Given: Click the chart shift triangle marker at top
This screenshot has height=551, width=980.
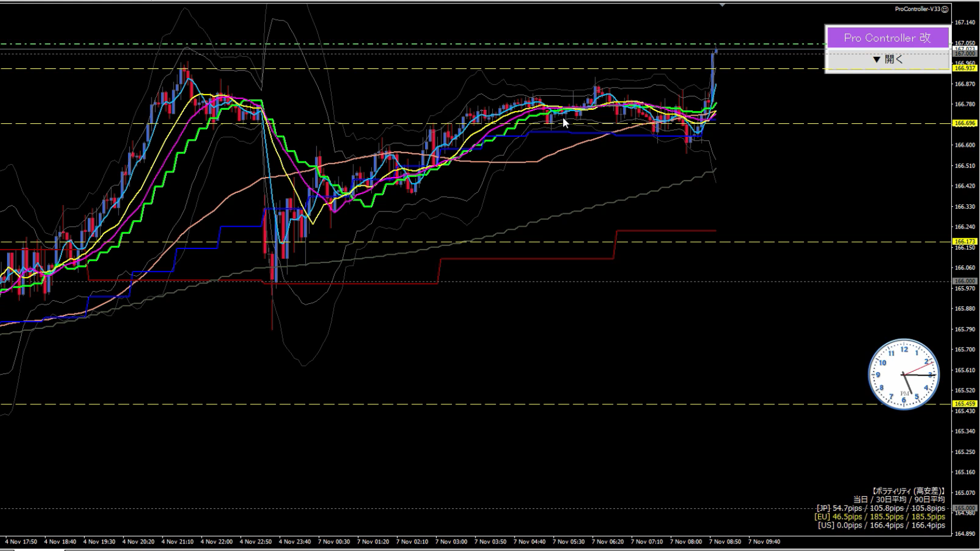Looking at the screenshot, I should point(722,5).
